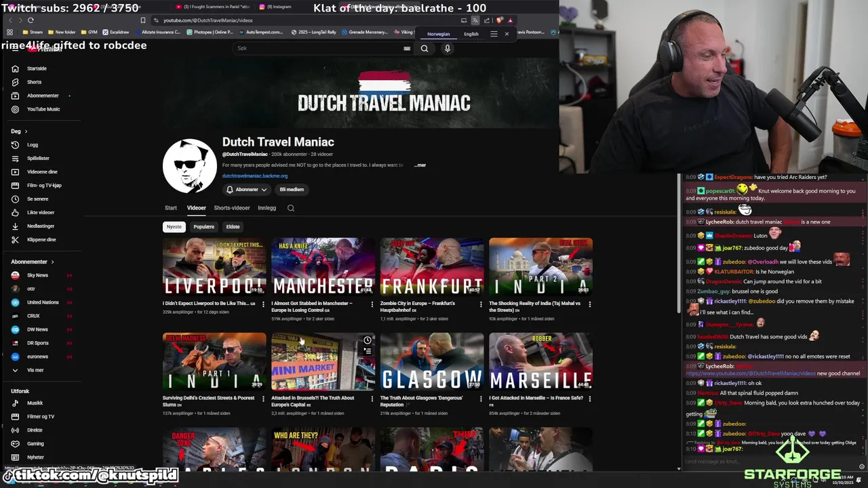Select English in translate popup
868x488 pixels.
click(x=471, y=34)
